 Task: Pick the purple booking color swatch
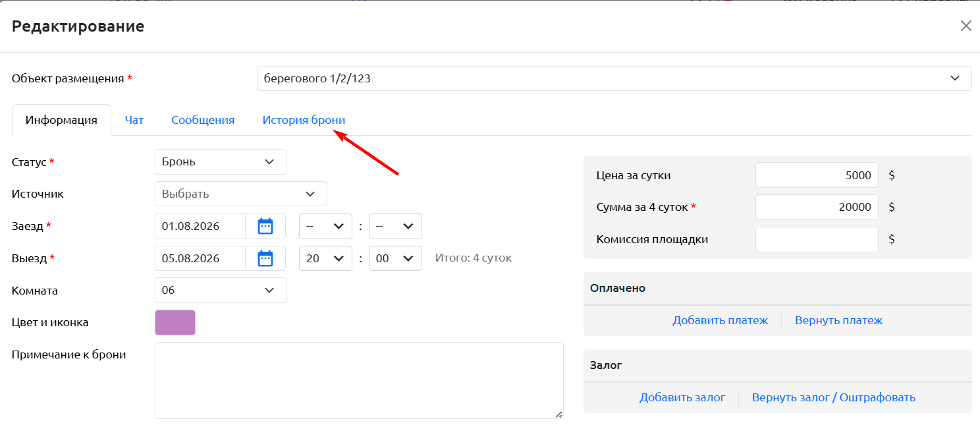pos(175,322)
